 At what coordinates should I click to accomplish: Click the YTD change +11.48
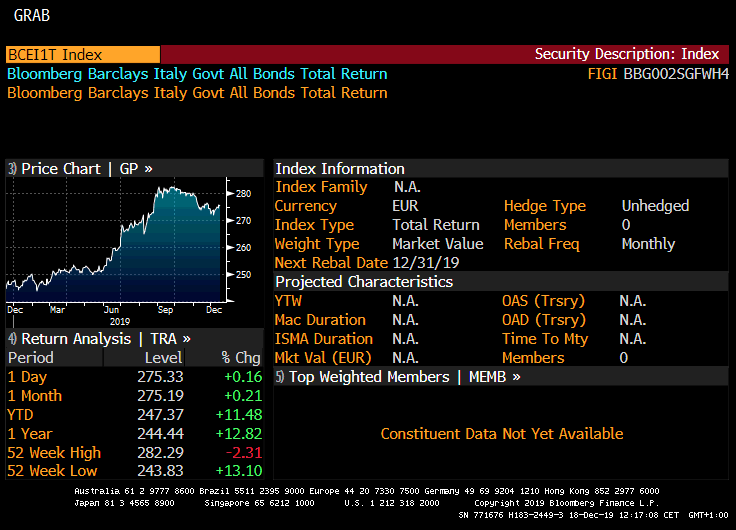[239, 415]
